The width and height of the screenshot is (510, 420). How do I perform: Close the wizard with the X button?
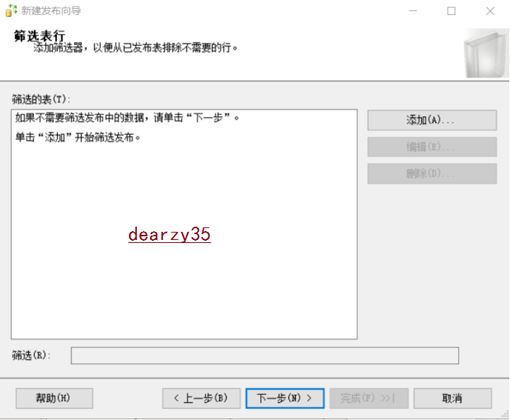[x=490, y=11]
